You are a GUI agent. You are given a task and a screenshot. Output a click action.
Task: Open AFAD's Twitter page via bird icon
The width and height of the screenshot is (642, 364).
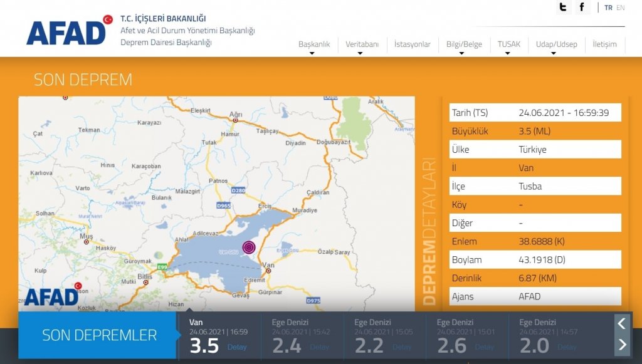tap(563, 8)
